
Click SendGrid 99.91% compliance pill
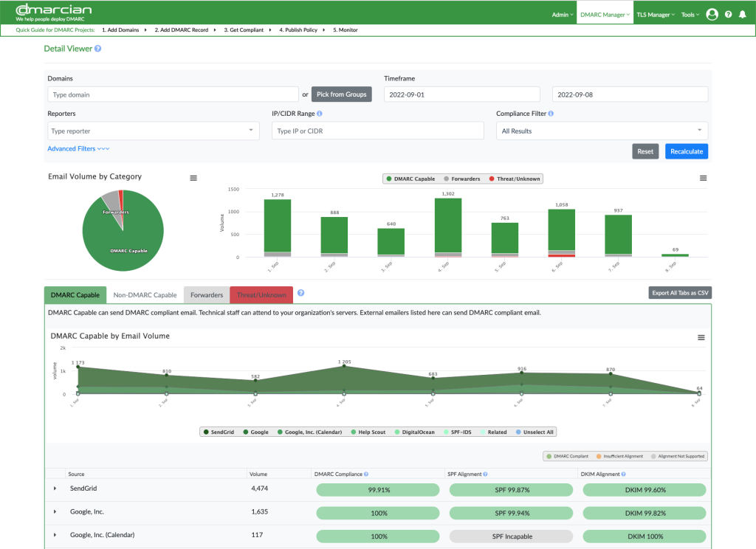tap(378, 490)
